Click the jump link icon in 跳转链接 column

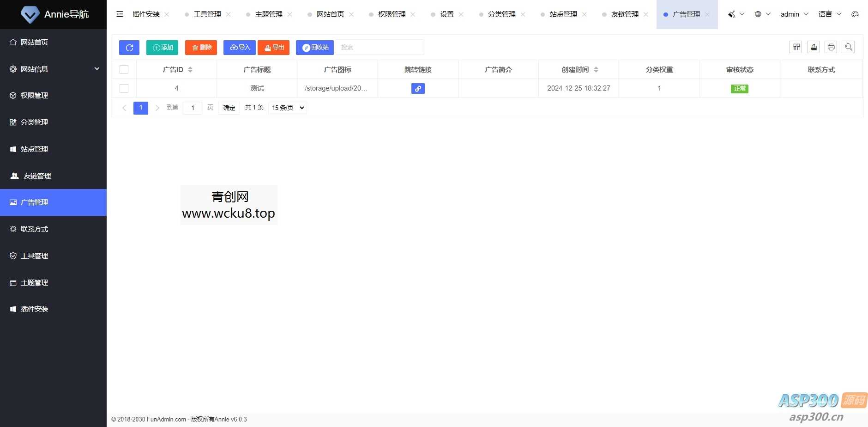click(x=418, y=88)
